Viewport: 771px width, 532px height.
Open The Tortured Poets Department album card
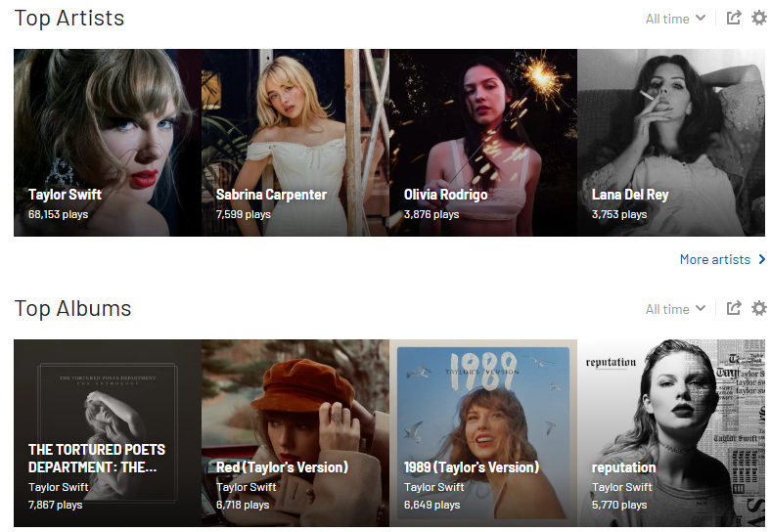(108, 433)
